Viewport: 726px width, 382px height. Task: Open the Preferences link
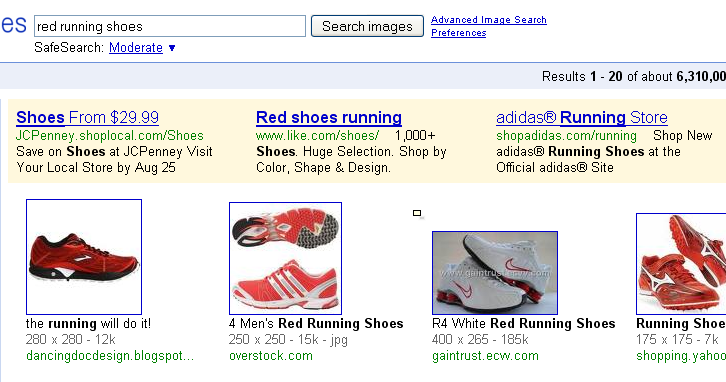[458, 33]
